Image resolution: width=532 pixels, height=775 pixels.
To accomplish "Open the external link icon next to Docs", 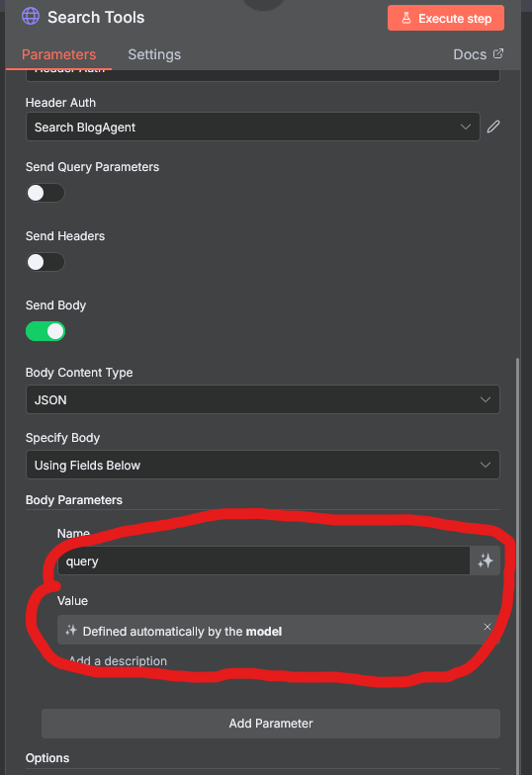I will click(498, 53).
